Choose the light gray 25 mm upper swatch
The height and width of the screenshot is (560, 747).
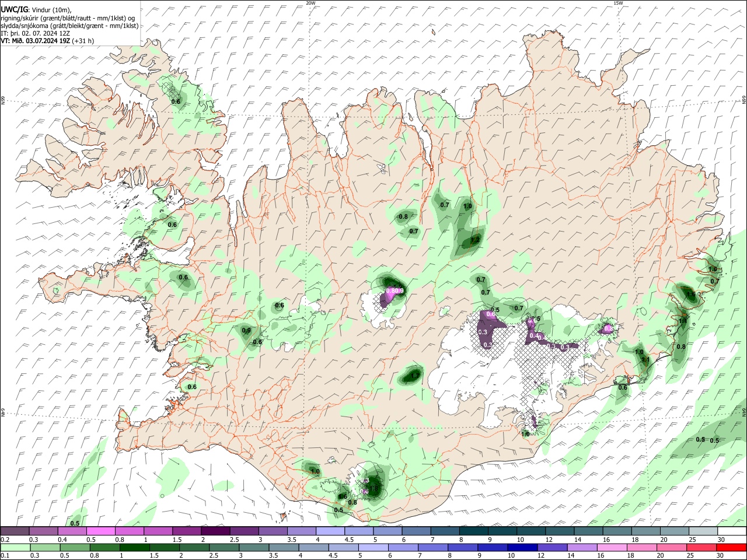(x=703, y=531)
